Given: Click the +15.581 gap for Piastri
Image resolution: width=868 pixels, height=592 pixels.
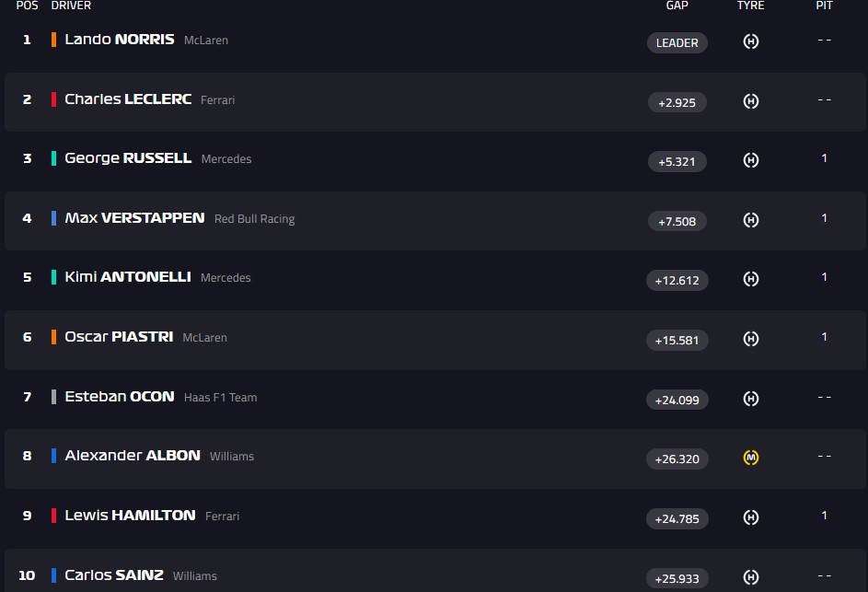Looking at the screenshot, I should (x=677, y=341).
